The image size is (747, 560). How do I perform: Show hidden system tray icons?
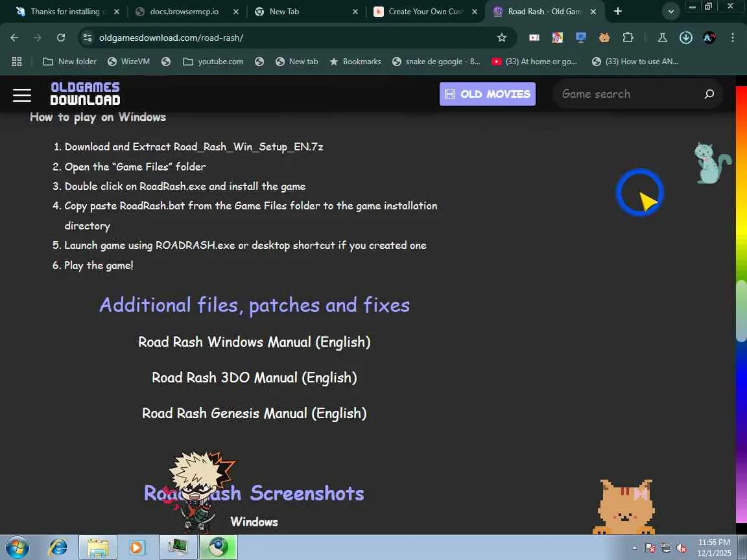pyautogui.click(x=635, y=548)
